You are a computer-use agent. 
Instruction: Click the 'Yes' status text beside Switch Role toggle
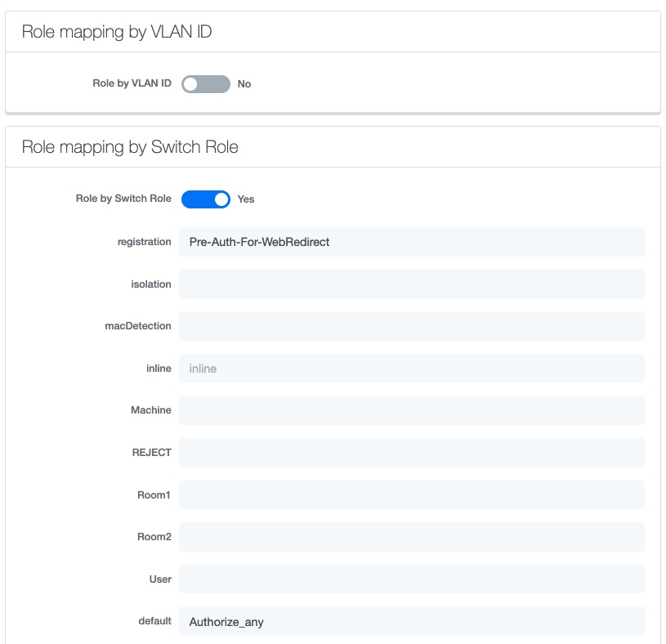point(245,199)
